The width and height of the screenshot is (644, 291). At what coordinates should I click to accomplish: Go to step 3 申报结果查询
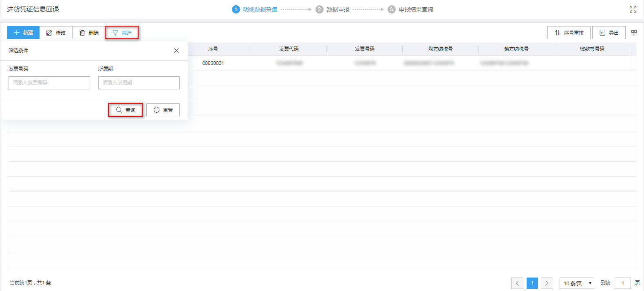410,9
